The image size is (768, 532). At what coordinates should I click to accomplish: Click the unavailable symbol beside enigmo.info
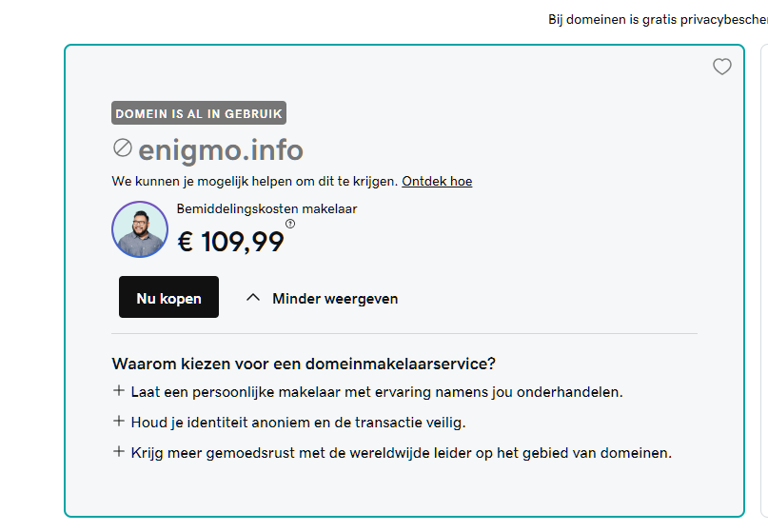point(122,148)
